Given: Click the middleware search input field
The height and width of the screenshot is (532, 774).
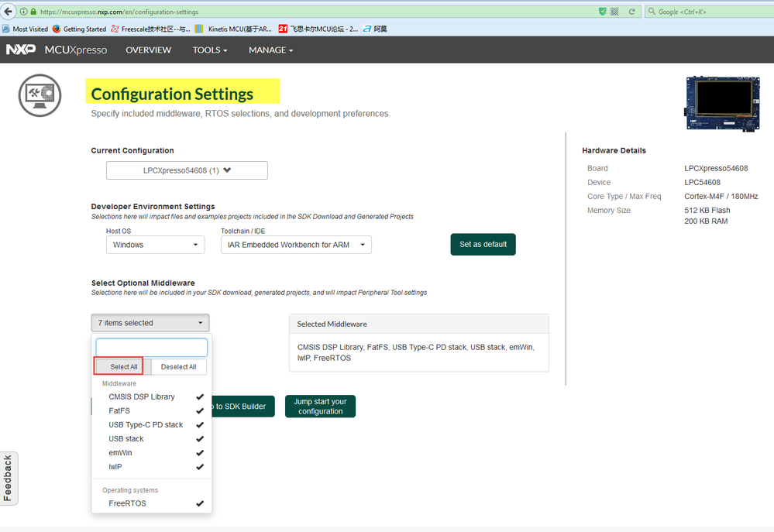Looking at the screenshot, I should (152, 348).
